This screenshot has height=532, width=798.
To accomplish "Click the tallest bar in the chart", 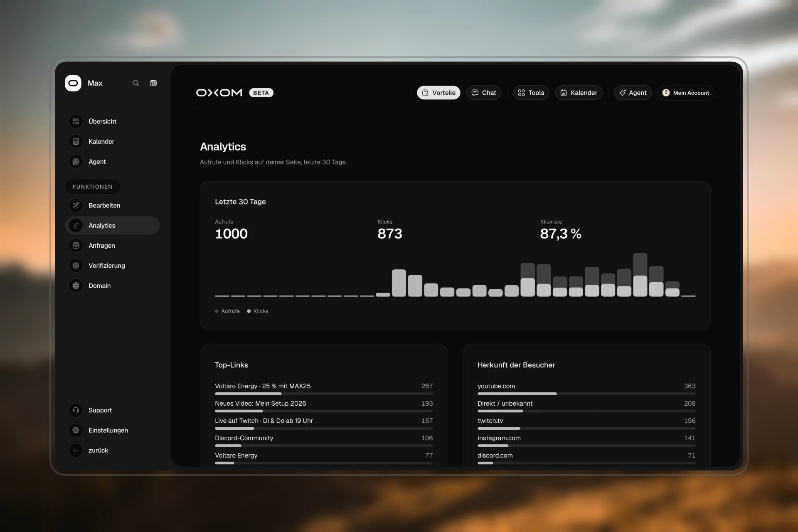I will coord(640,274).
